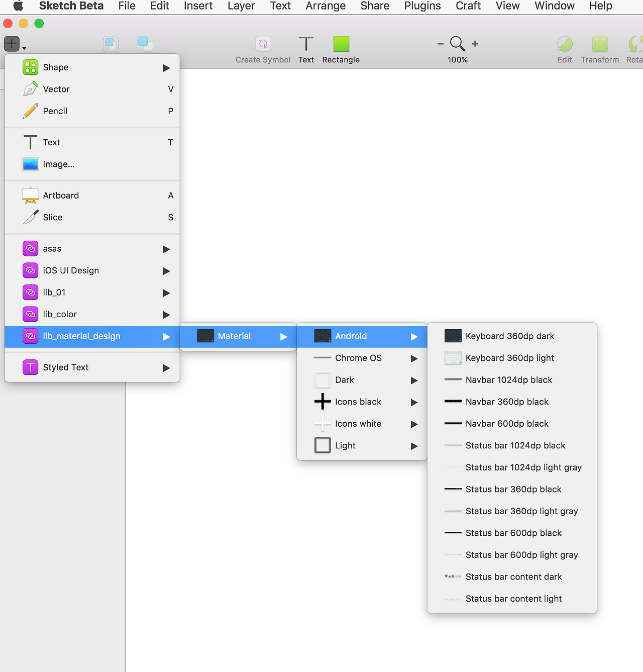Select Status bar 360dp light gray
This screenshot has width=643, height=672.
pyautogui.click(x=512, y=511)
